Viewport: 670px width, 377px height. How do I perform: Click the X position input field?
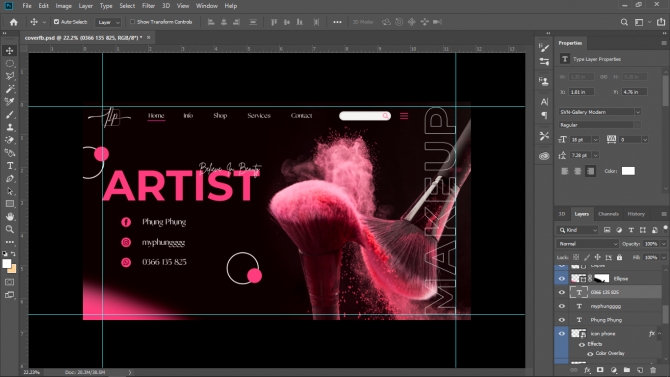pyautogui.click(x=581, y=92)
